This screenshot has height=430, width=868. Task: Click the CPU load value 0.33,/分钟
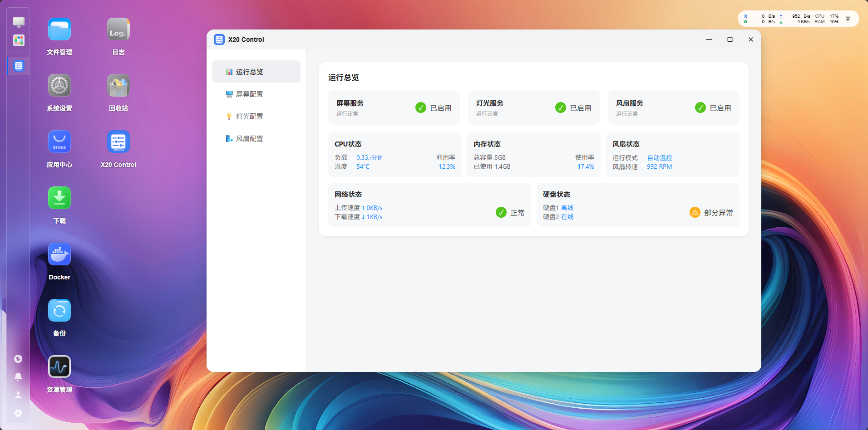click(370, 158)
